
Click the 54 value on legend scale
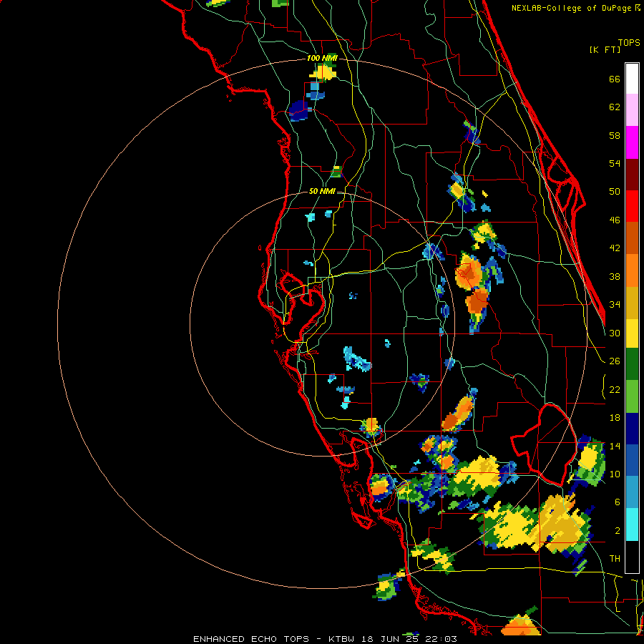click(x=615, y=163)
